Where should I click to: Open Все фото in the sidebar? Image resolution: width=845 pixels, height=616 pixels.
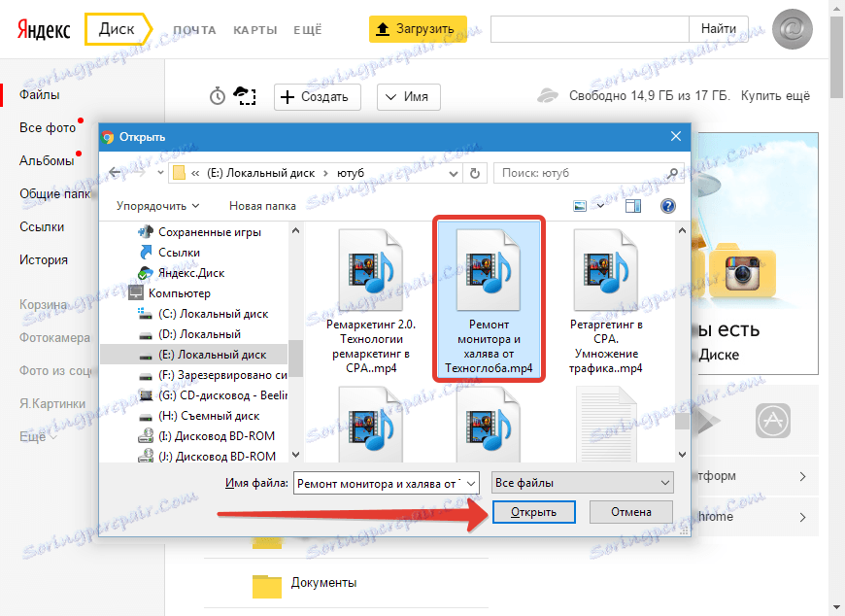48,127
